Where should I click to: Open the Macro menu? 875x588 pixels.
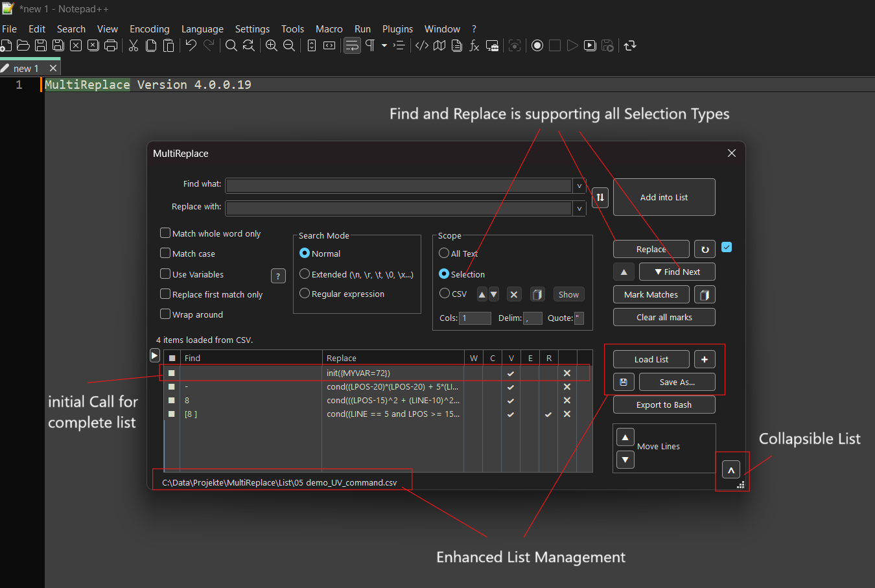coord(329,29)
